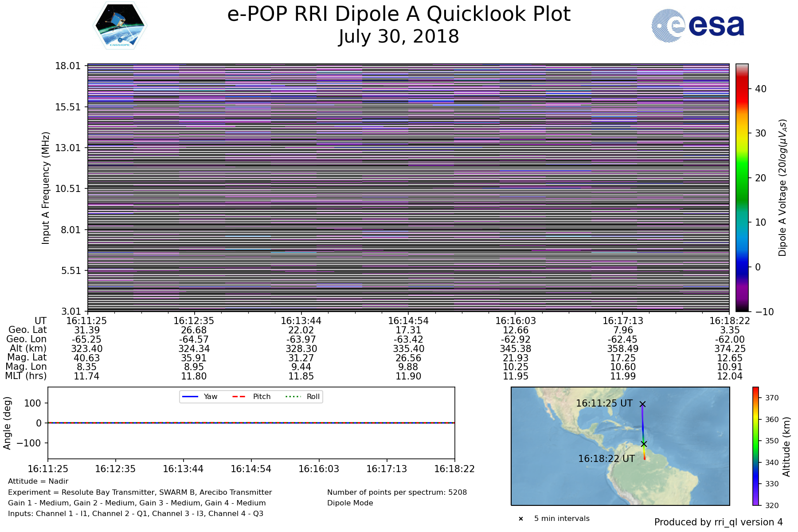Click the 'e-POP RRI Dipole A Quicklook Plot' title

(399, 14)
